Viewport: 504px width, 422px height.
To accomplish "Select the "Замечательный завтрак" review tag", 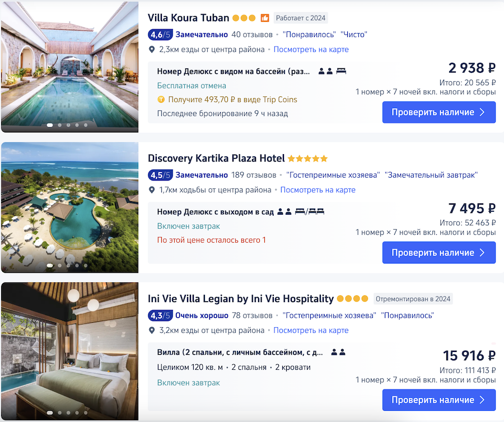I will 431,175.
